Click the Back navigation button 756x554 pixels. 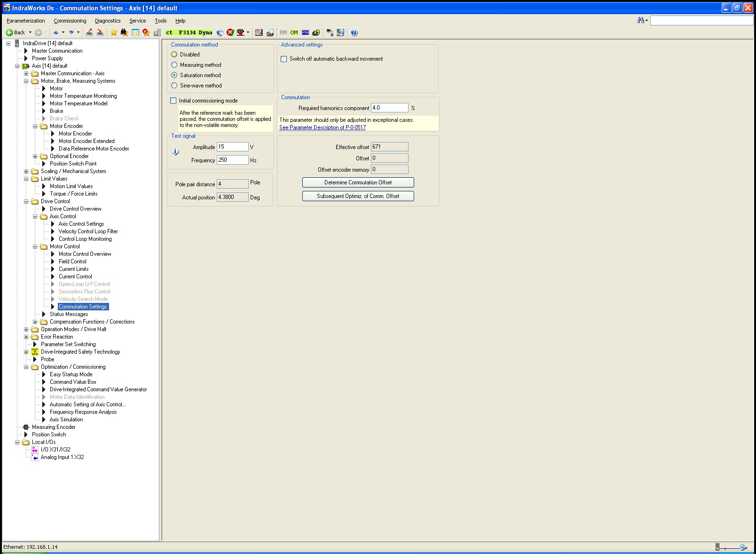[x=16, y=32]
